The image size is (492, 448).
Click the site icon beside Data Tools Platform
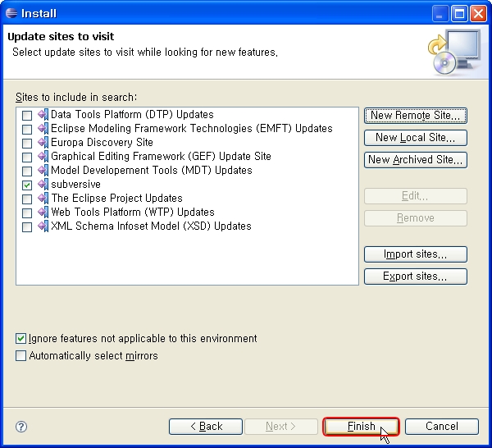tap(43, 115)
